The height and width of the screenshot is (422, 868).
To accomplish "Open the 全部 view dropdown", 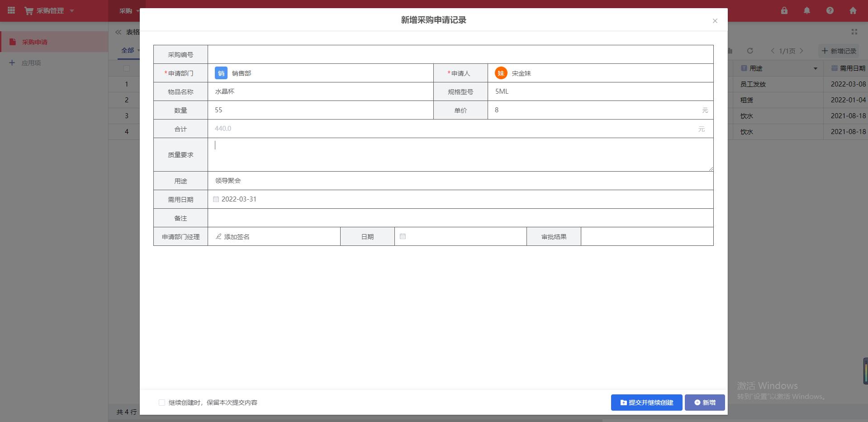I will tap(129, 50).
